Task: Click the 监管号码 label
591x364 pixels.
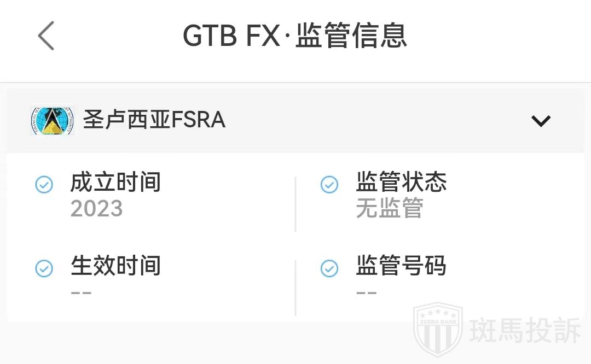Action: (401, 266)
